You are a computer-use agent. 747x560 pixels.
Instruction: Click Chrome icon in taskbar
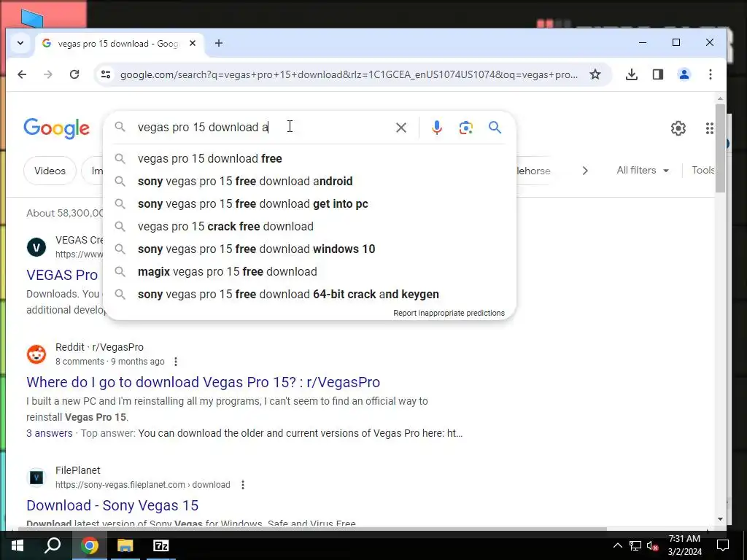click(x=89, y=545)
